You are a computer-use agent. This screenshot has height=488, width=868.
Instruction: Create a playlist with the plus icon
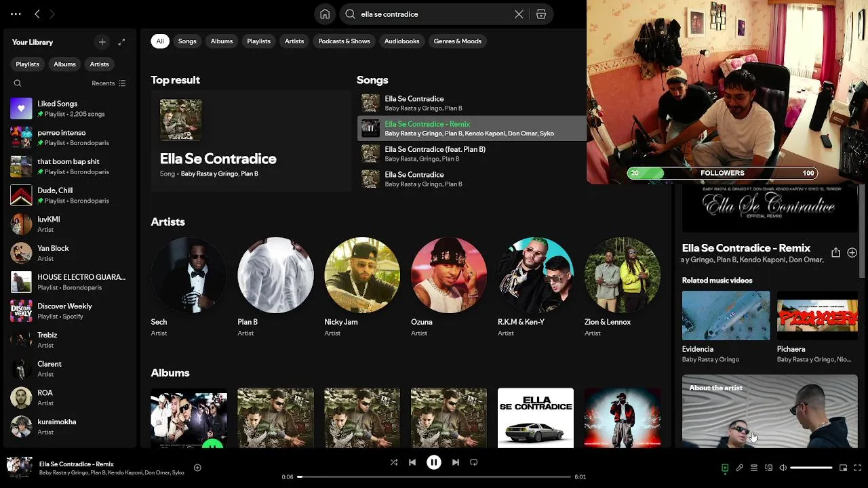(x=102, y=42)
